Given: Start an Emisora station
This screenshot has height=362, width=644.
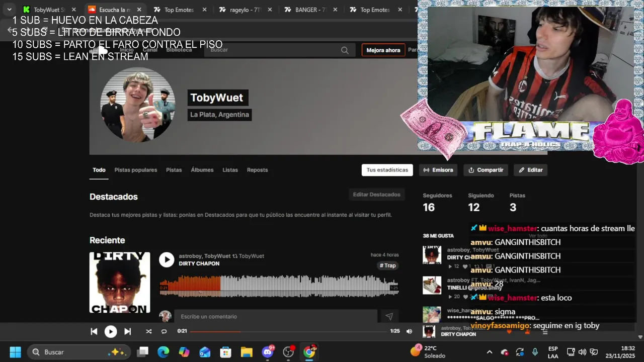Looking at the screenshot, I should pos(438,170).
